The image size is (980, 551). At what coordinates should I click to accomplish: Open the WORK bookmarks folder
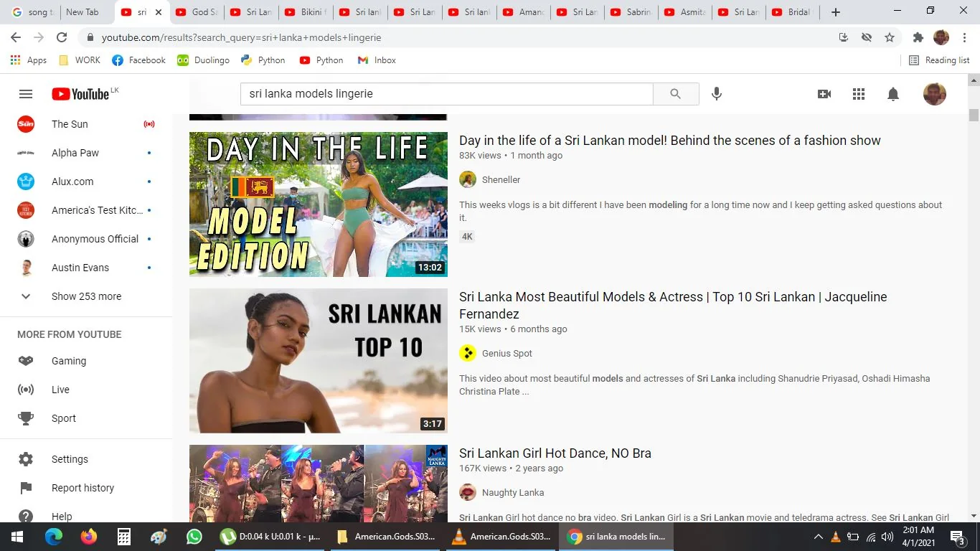80,60
